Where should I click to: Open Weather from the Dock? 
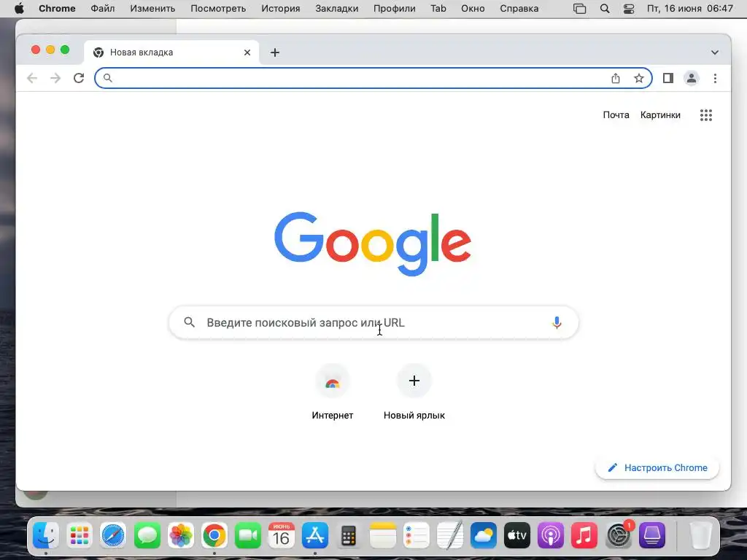point(483,536)
